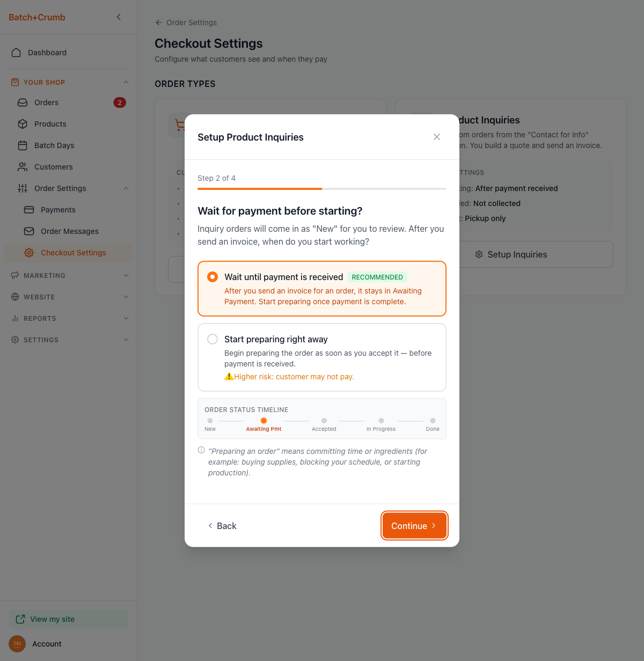
Task: Click the Batch Days calendar icon
Action: (x=23, y=145)
